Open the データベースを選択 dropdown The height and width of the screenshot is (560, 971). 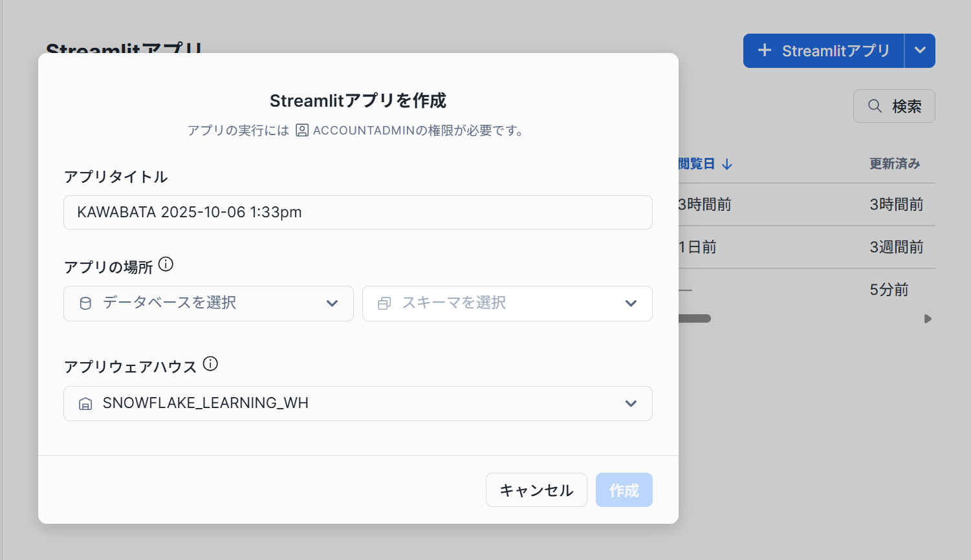[x=208, y=303]
